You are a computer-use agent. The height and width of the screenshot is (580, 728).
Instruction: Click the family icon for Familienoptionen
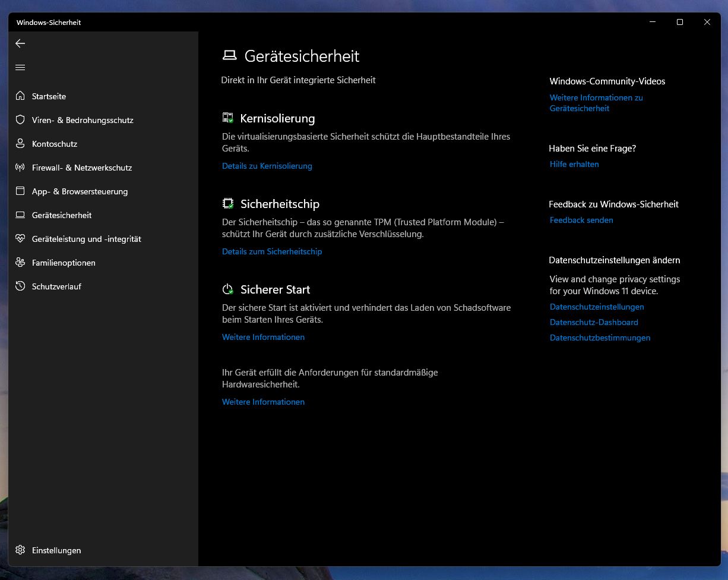pyautogui.click(x=20, y=262)
